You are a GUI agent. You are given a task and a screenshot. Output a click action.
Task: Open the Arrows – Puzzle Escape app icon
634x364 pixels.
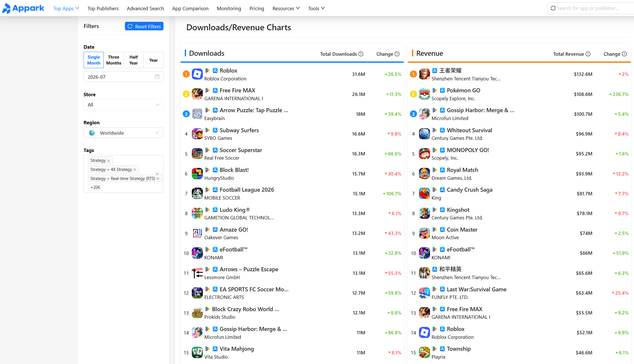point(197,273)
